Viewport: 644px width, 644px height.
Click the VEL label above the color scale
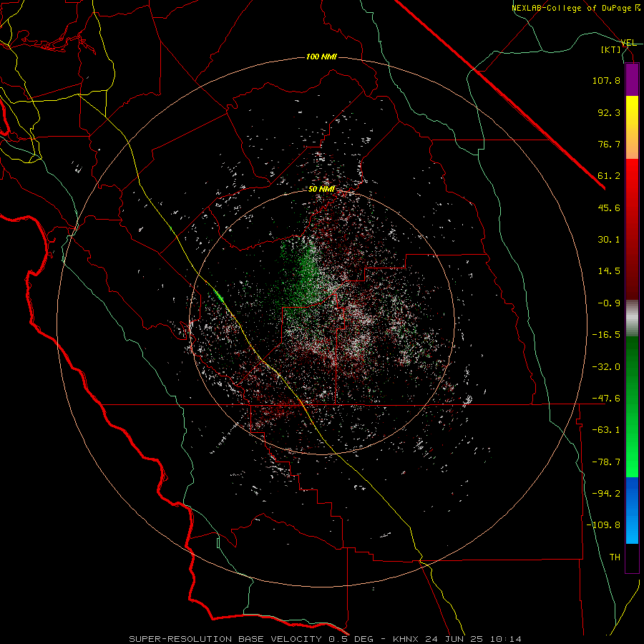[629, 43]
